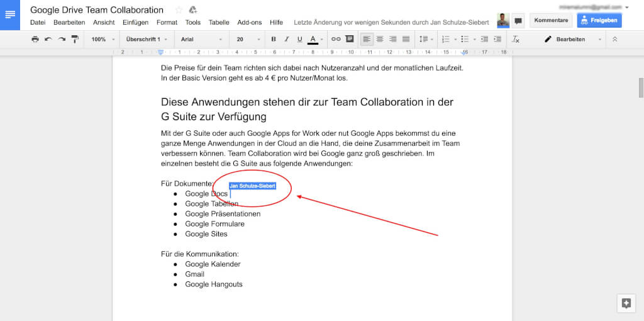The image size is (644, 321).
Task: Insert a link using the link icon
Action: click(336, 39)
